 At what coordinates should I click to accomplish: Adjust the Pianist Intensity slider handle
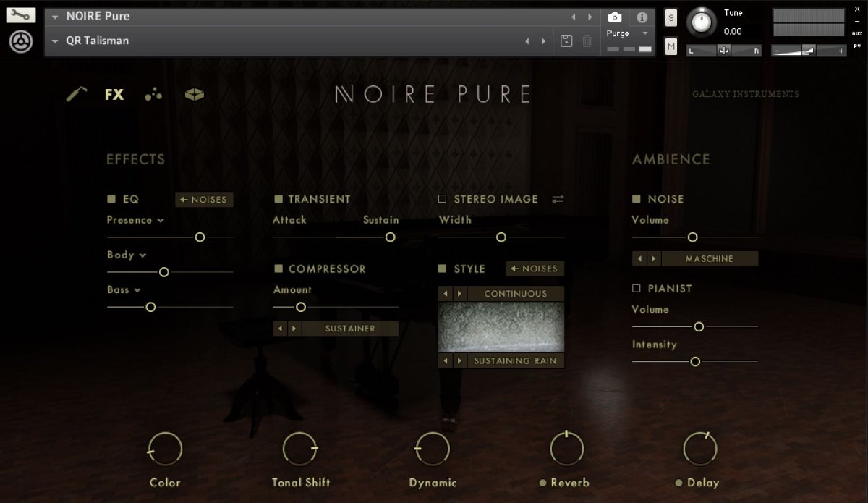pos(695,361)
